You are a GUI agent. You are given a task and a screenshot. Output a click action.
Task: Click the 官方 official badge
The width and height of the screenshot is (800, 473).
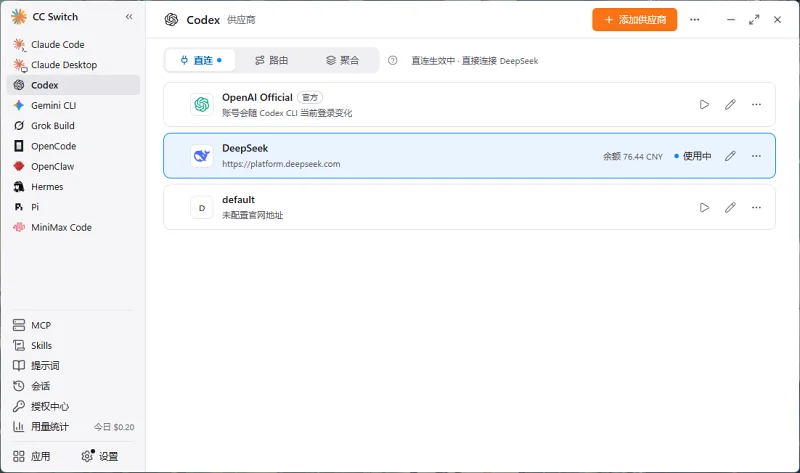[x=310, y=97]
